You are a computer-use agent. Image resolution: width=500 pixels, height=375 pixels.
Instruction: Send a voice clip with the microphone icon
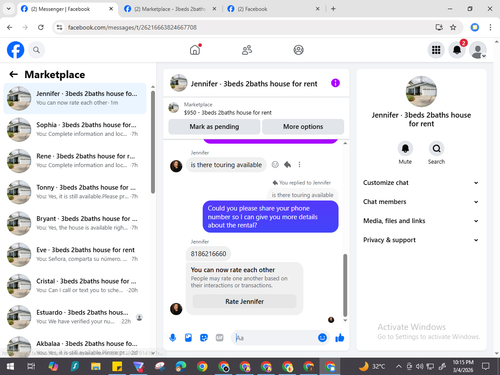tap(173, 338)
